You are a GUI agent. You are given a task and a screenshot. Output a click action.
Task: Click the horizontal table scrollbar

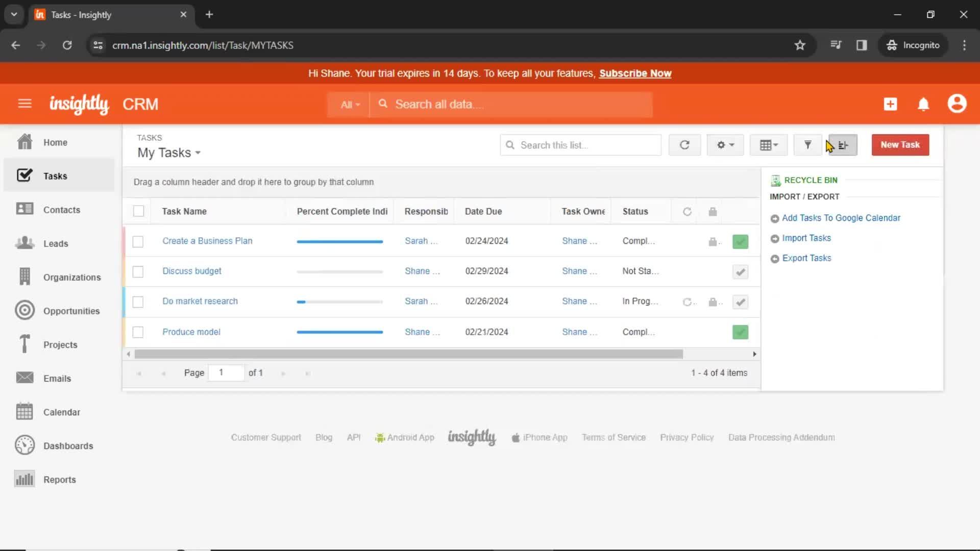click(x=408, y=354)
